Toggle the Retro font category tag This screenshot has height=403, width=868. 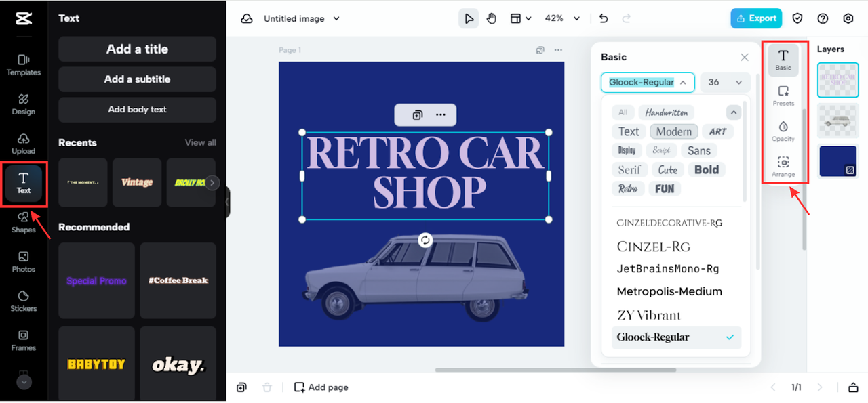point(628,188)
